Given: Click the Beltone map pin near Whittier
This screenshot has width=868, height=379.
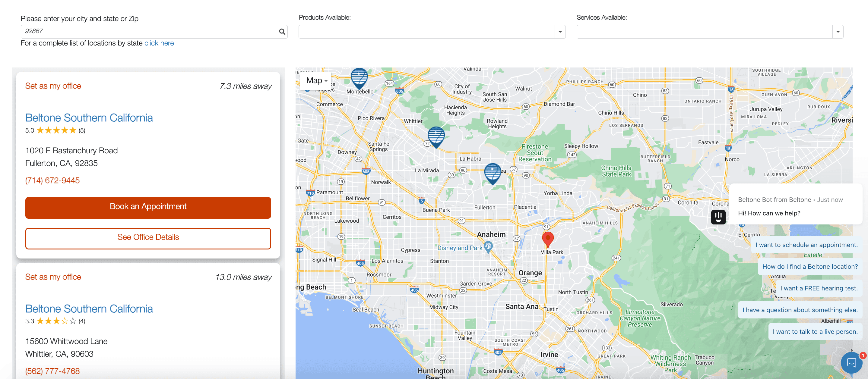Looking at the screenshot, I should click(436, 136).
